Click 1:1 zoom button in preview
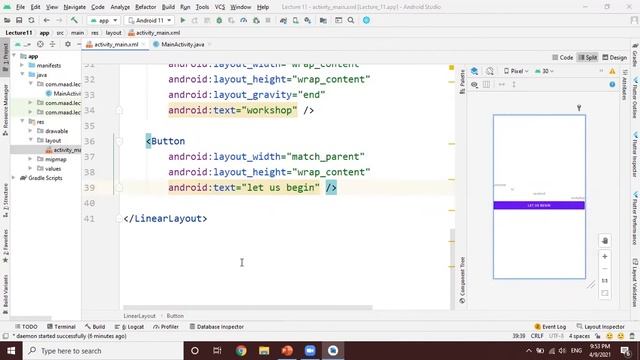The width and height of the screenshot is (640, 360). [x=605, y=280]
